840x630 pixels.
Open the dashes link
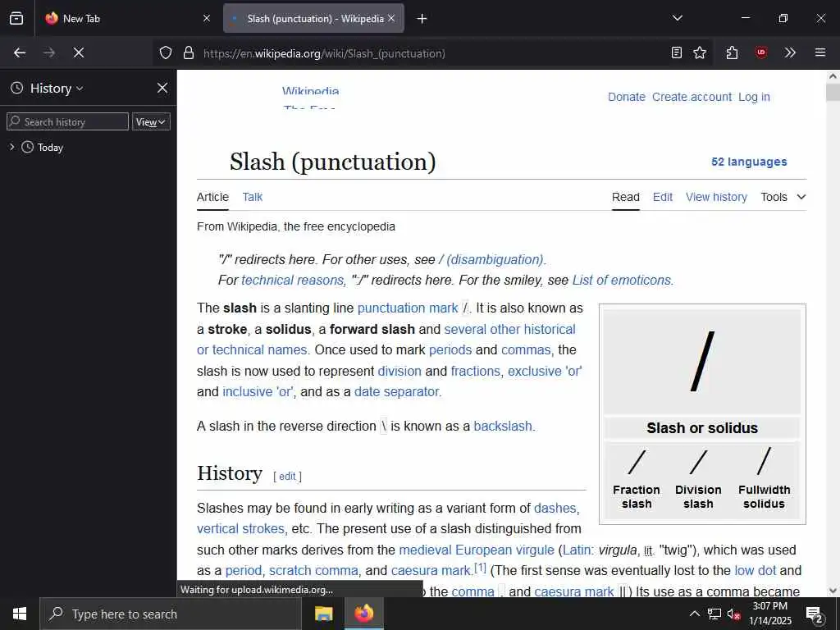[556, 508]
